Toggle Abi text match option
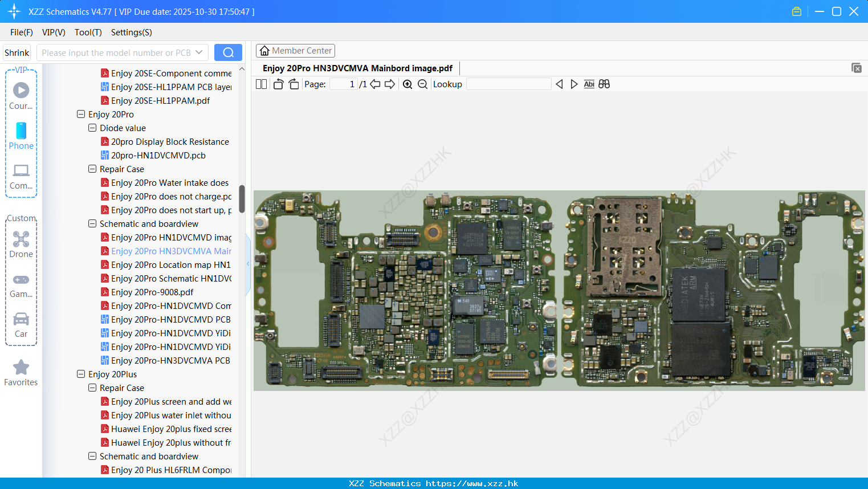Image resolution: width=868 pixels, height=489 pixels. click(x=589, y=84)
